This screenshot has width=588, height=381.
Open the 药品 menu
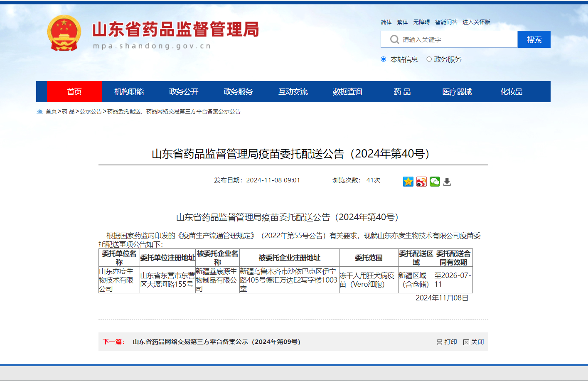coord(401,91)
